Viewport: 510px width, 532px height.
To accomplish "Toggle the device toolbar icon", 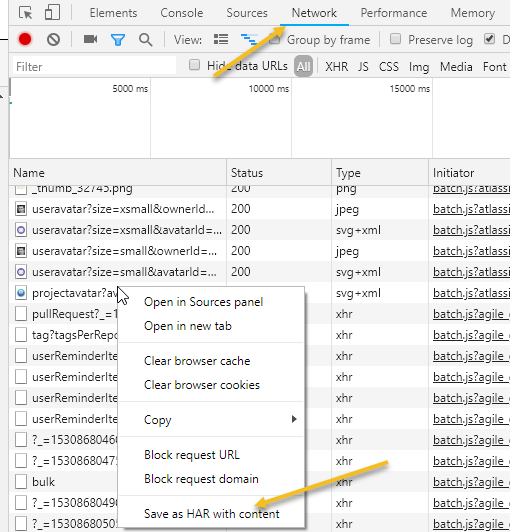I will tap(52, 13).
